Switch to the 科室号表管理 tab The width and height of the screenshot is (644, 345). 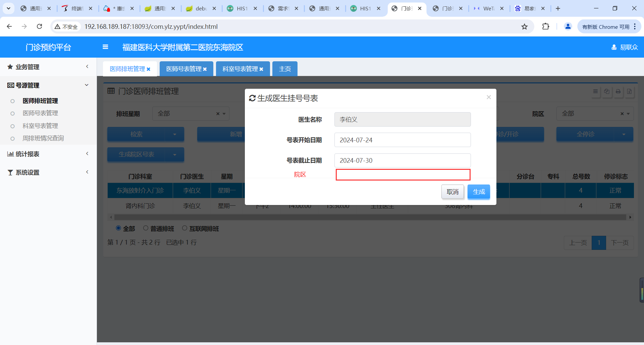240,69
